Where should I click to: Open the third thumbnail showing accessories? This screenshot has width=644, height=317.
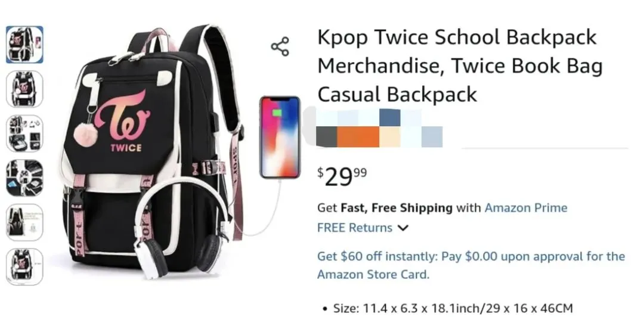pos(24,133)
